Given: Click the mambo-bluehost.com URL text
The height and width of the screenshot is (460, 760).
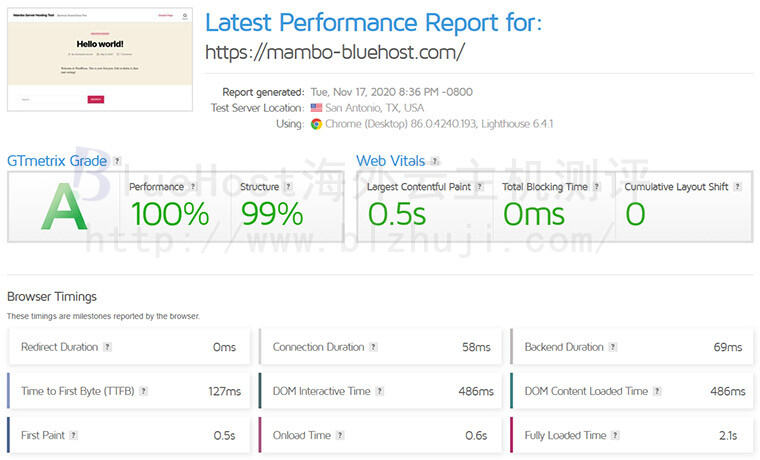Looking at the screenshot, I should [x=335, y=52].
